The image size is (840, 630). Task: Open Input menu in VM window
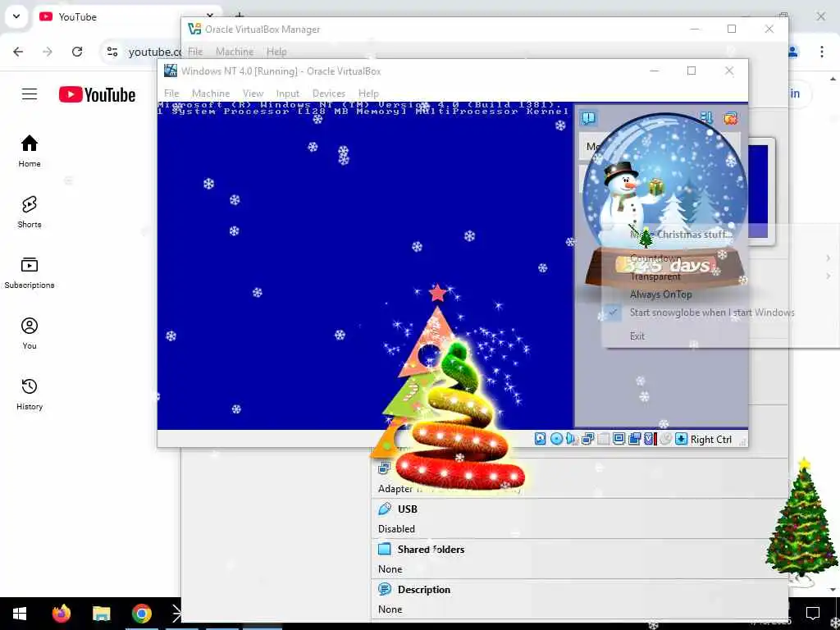point(288,94)
